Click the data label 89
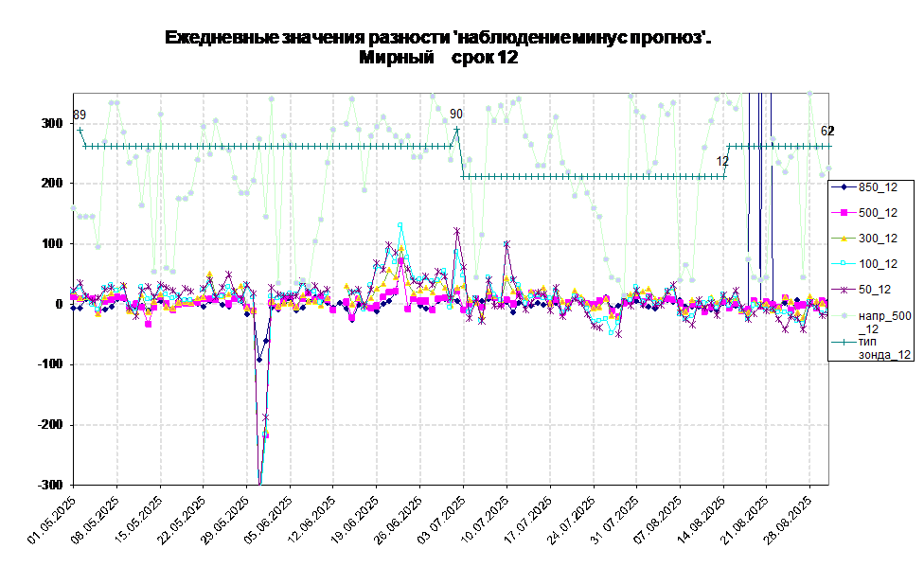Image resolution: width=924 pixels, height=567 pixels. pos(80,115)
